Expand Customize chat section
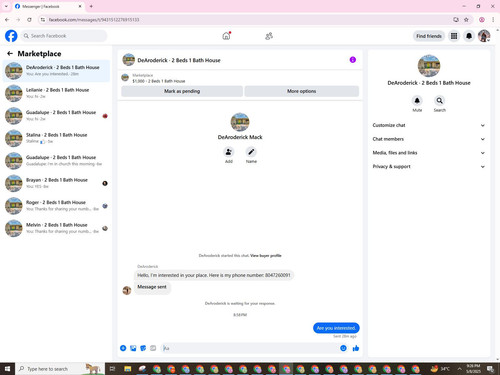This screenshot has width=500, height=375. coord(429,125)
